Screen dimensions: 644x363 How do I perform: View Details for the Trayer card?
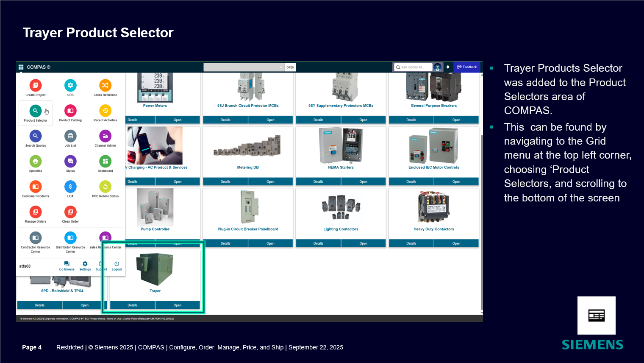[x=133, y=305]
